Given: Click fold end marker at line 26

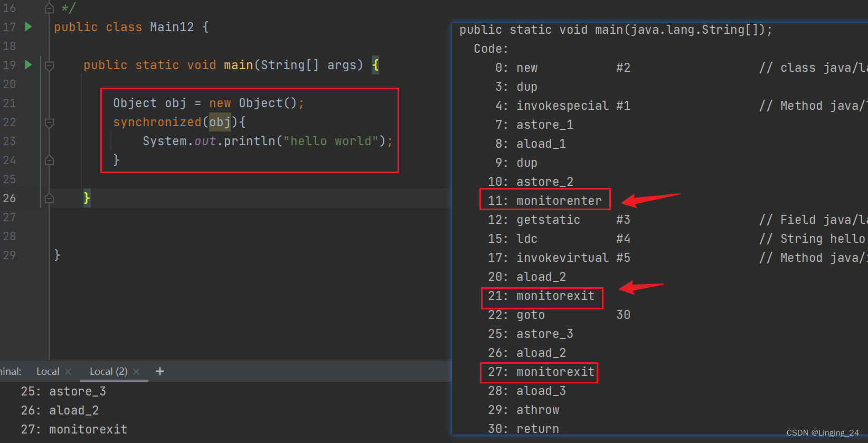Looking at the screenshot, I should pyautogui.click(x=49, y=198).
